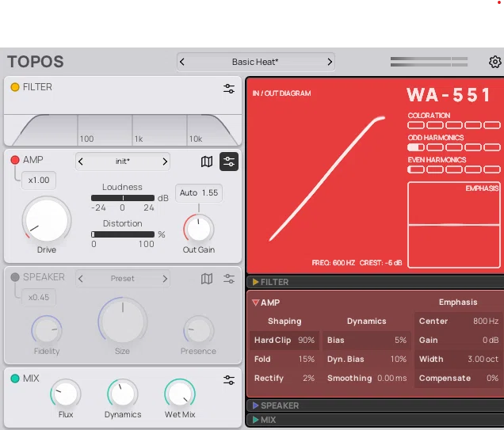504x430 pixels.
Task: Open SPEAKER advanced sliders icon
Action: coord(229,279)
